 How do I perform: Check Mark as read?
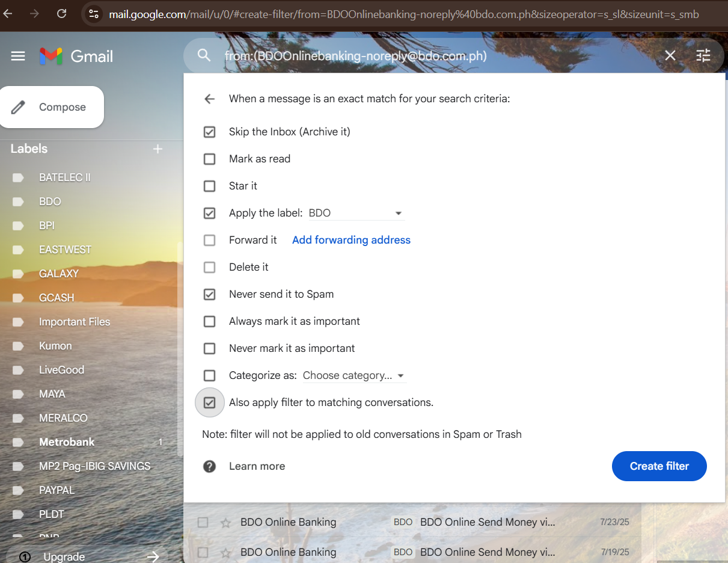coord(209,159)
